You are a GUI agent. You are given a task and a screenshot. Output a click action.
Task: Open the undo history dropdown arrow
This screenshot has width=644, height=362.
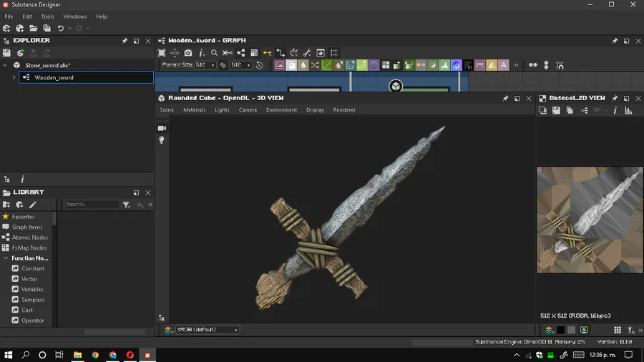coord(69,29)
